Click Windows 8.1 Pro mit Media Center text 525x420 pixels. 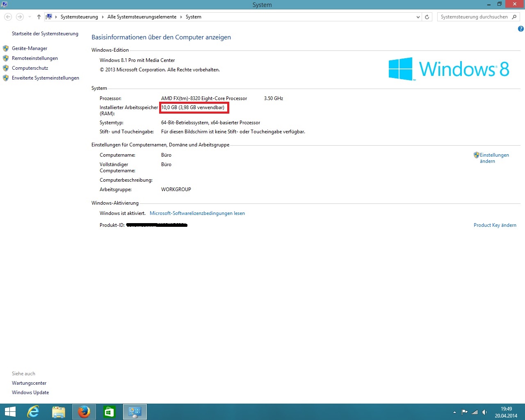[137, 60]
